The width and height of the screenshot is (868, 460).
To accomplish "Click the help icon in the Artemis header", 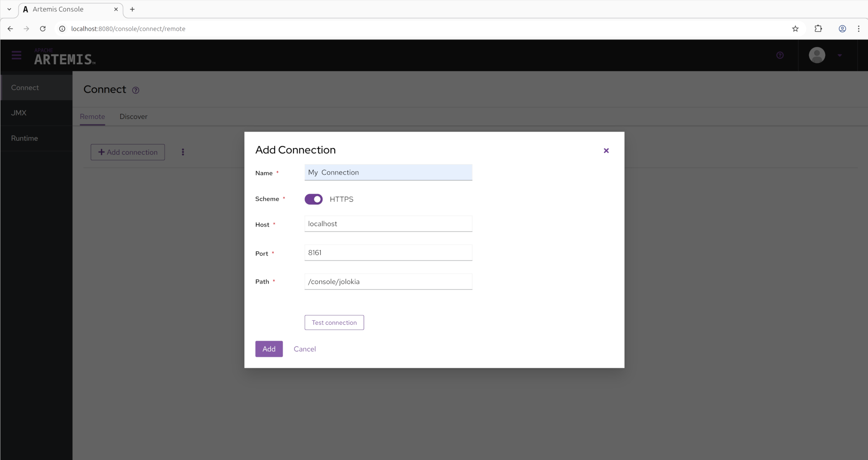I will coord(780,55).
